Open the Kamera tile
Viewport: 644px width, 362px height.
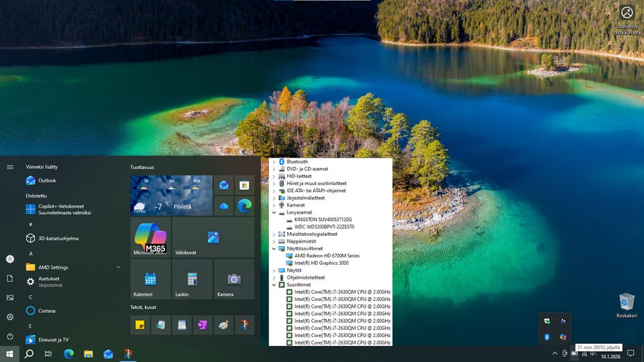(234, 279)
